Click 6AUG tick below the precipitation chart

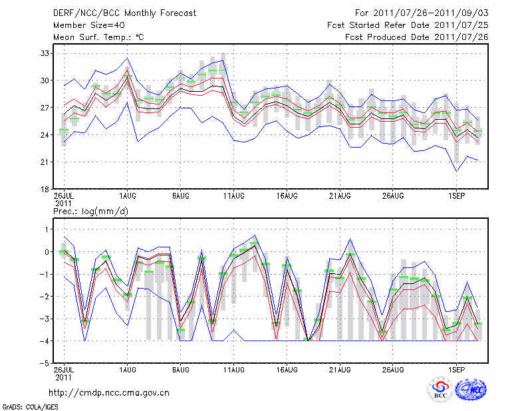pos(181,368)
